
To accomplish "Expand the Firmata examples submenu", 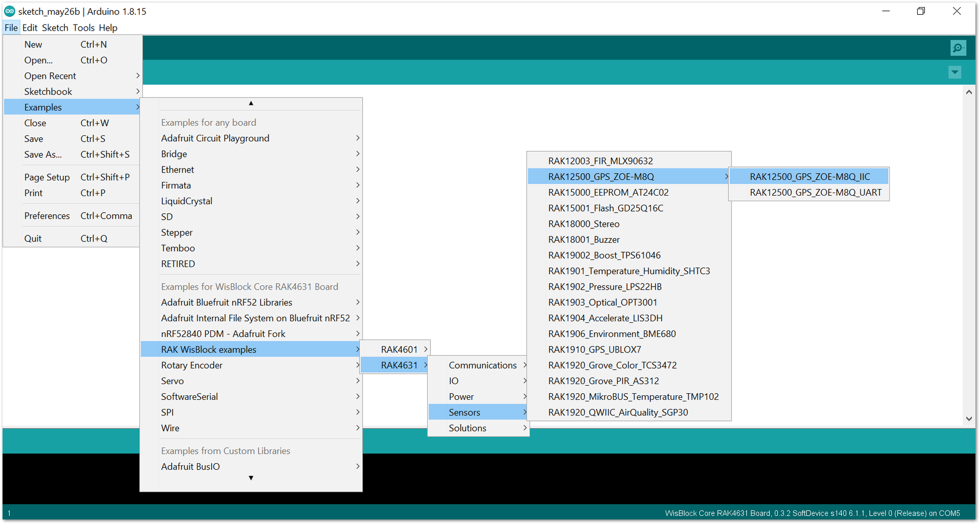I will [251, 185].
